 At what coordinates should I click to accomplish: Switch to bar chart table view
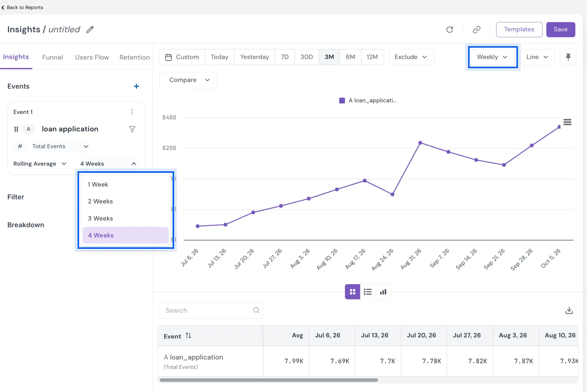383,292
